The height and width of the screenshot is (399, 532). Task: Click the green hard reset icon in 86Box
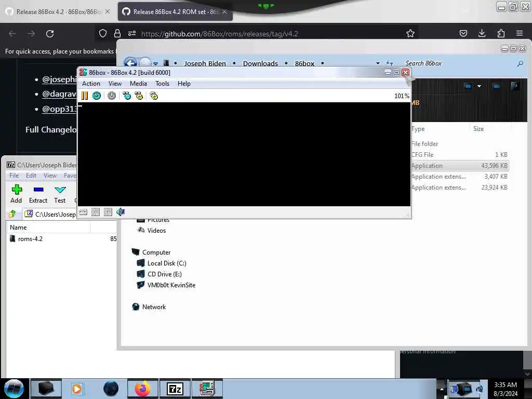pos(97,96)
